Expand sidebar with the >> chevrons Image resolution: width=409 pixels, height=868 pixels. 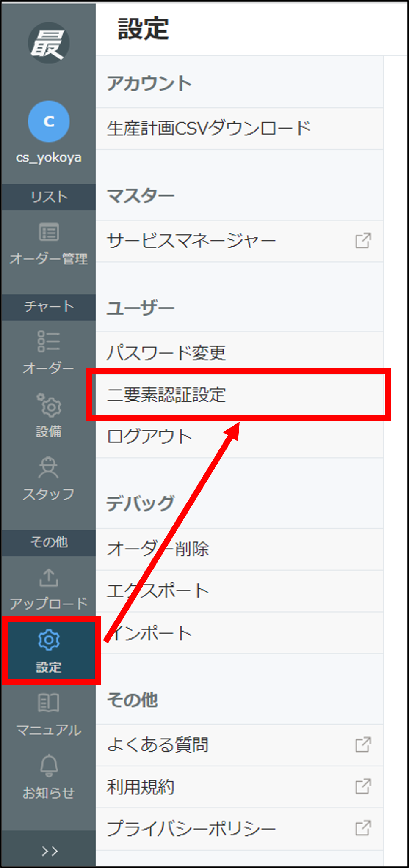click(50, 851)
